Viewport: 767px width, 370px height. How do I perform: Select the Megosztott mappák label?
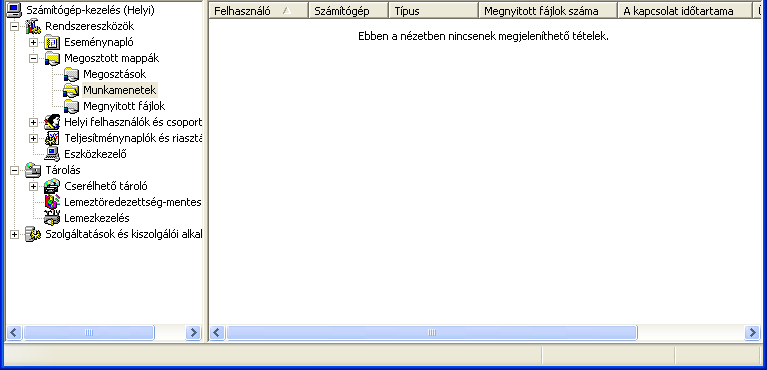tap(112, 58)
